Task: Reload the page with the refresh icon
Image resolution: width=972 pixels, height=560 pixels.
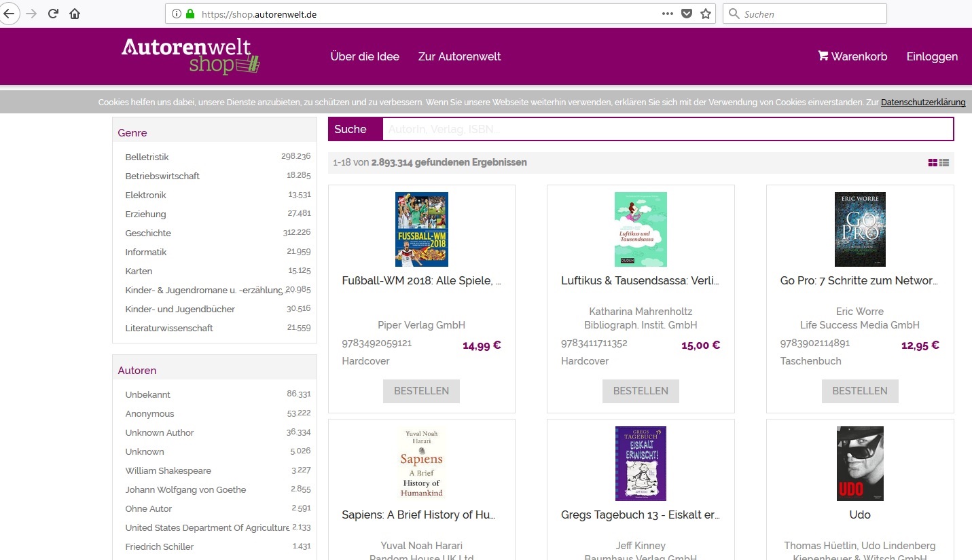Action: pyautogui.click(x=53, y=14)
